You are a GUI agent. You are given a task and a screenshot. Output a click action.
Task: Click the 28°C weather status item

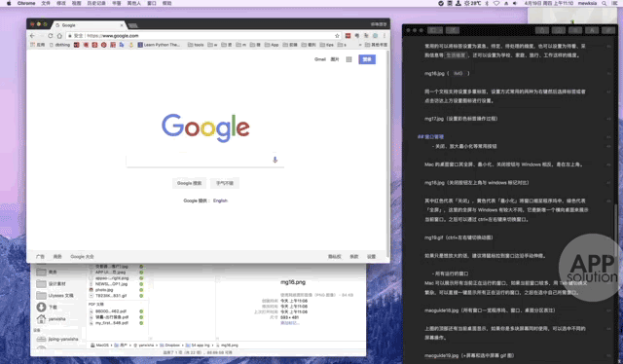click(473, 3)
